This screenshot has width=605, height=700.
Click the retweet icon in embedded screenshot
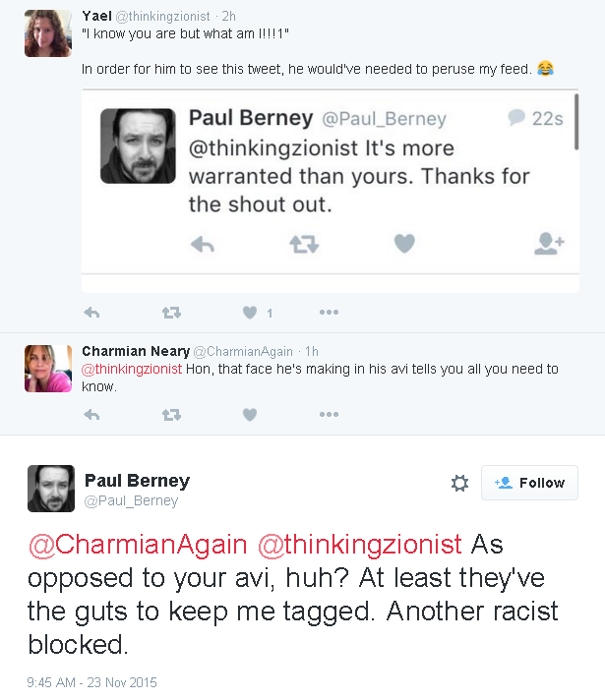pos(304,245)
